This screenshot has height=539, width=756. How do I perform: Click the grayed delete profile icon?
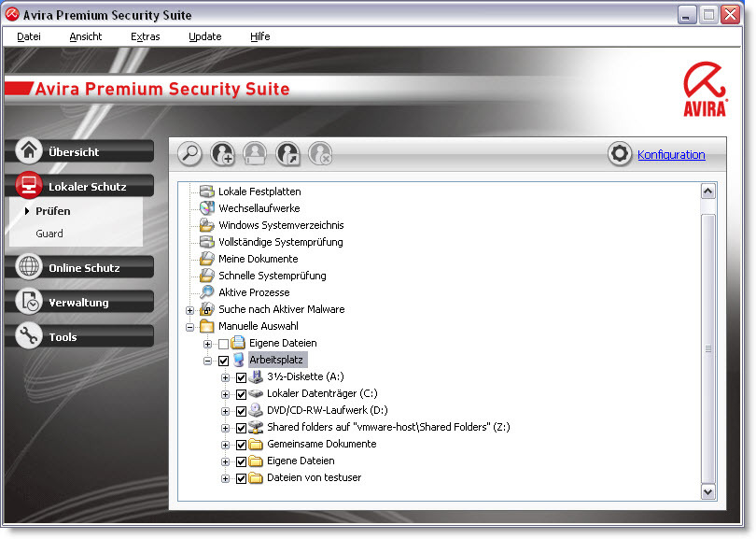[x=320, y=153]
